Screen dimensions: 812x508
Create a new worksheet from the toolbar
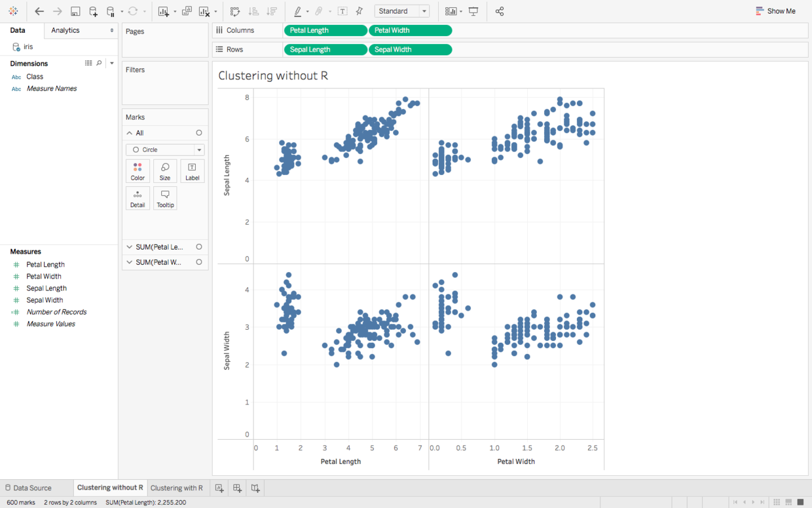pos(164,11)
